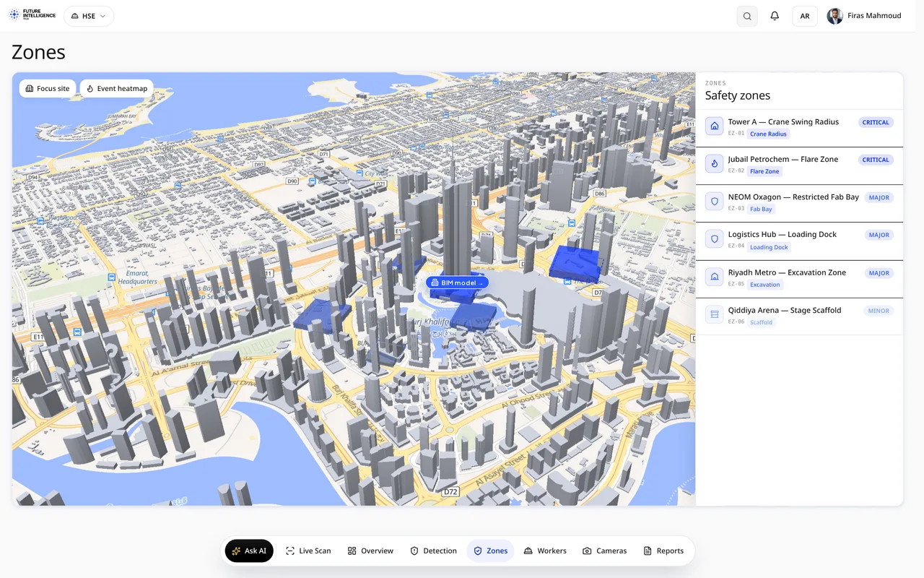Viewport: 924px width, 578px height.
Task: Select NEOM Oxagon — Restricted Fab Bay
Action: (x=799, y=204)
